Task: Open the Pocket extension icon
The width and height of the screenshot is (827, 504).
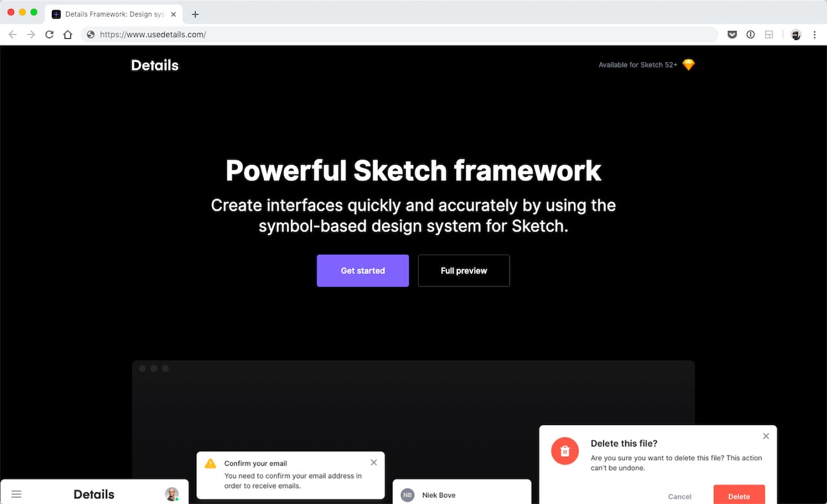Action: (x=732, y=35)
